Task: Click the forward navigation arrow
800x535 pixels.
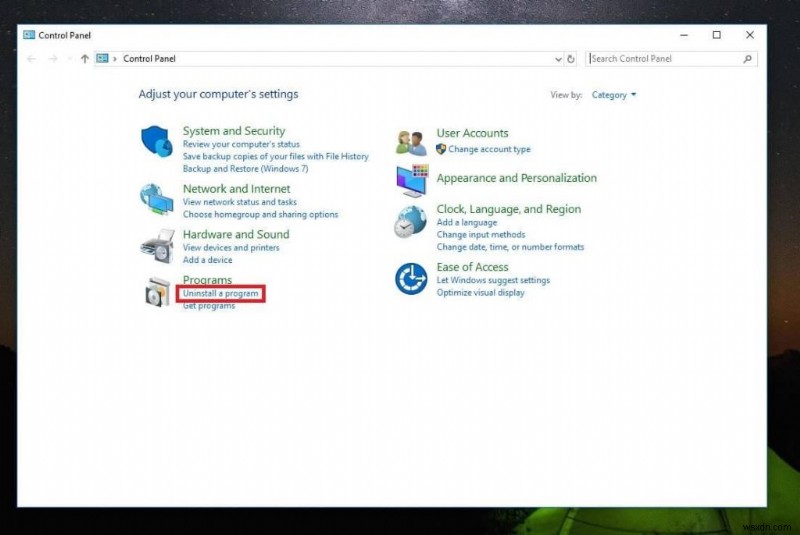Action: (53, 59)
